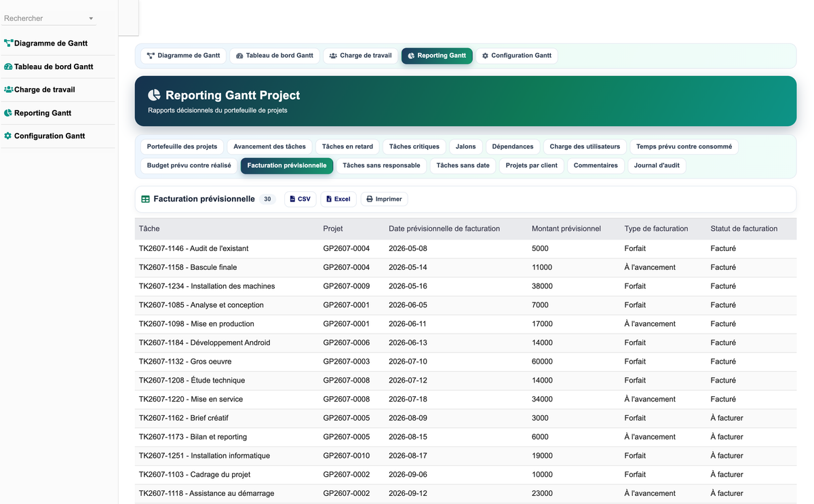Go to Charge de travail in sidebar
The height and width of the screenshot is (504, 814).
45,90
